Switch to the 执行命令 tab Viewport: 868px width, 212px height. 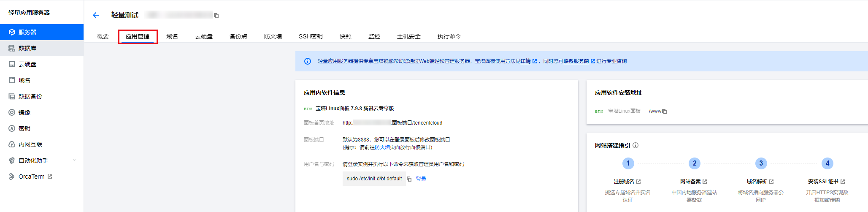click(x=449, y=36)
